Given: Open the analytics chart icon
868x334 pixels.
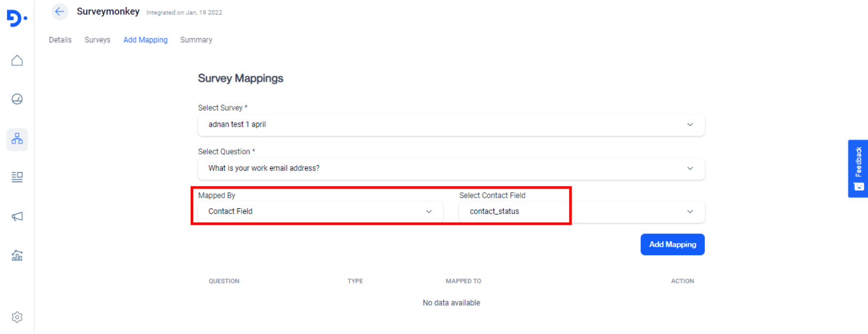Looking at the screenshot, I should [x=17, y=256].
